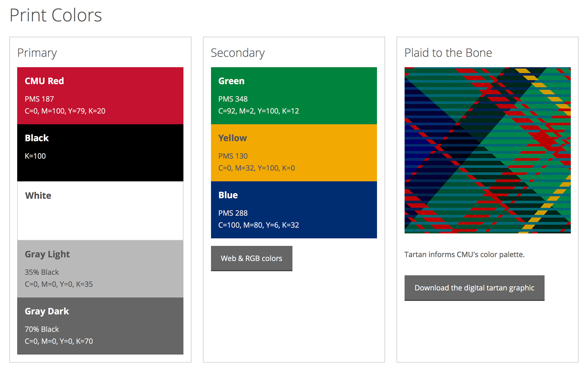Click the text PMS 187
The height and width of the screenshot is (385, 588).
pyautogui.click(x=39, y=99)
